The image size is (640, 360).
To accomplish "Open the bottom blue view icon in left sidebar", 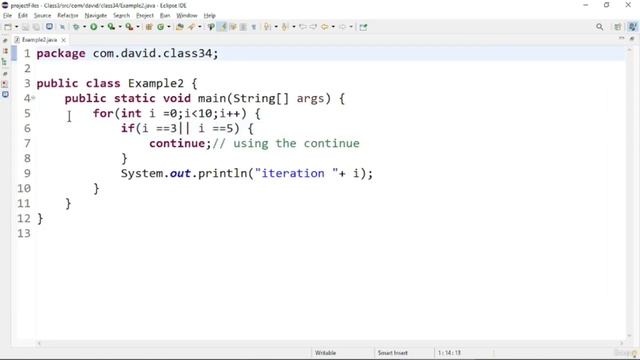I will pyautogui.click(x=5, y=94).
